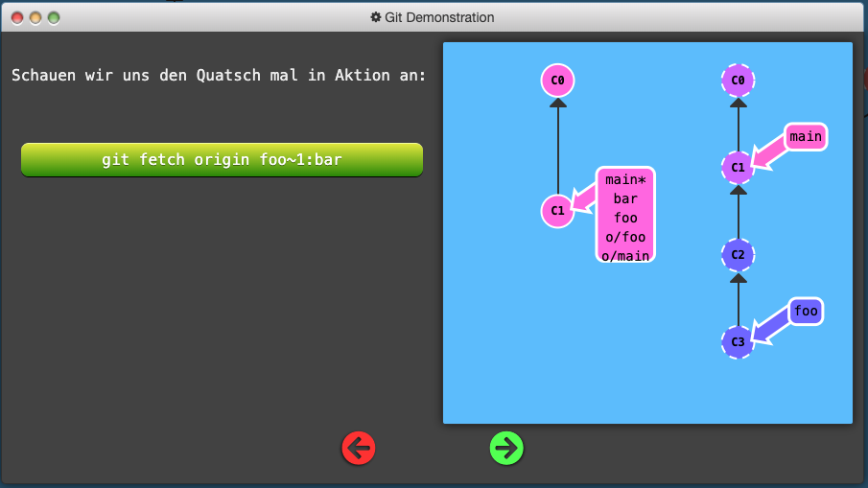Go back with the red left arrow
The image size is (868, 488).
[359, 448]
